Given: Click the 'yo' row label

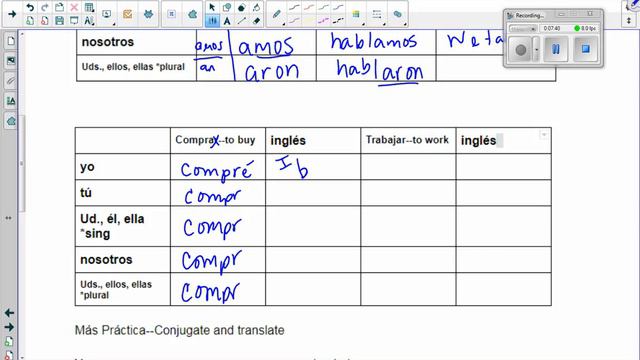Looking at the screenshot, I should point(87,167).
